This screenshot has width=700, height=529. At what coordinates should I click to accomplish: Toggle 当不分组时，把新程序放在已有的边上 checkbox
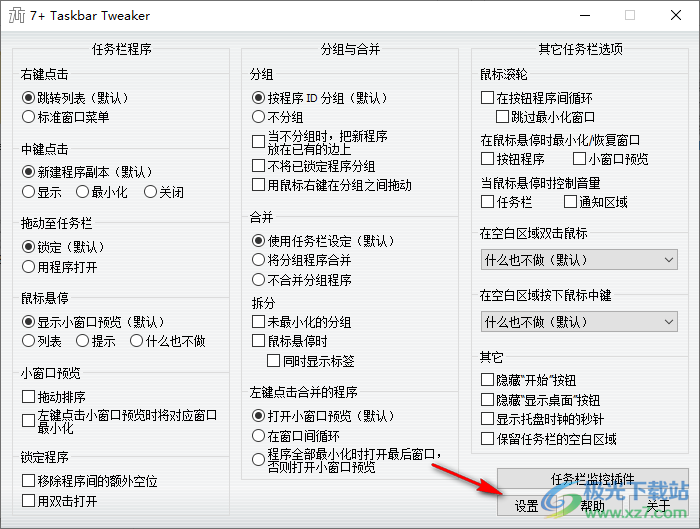[258, 142]
